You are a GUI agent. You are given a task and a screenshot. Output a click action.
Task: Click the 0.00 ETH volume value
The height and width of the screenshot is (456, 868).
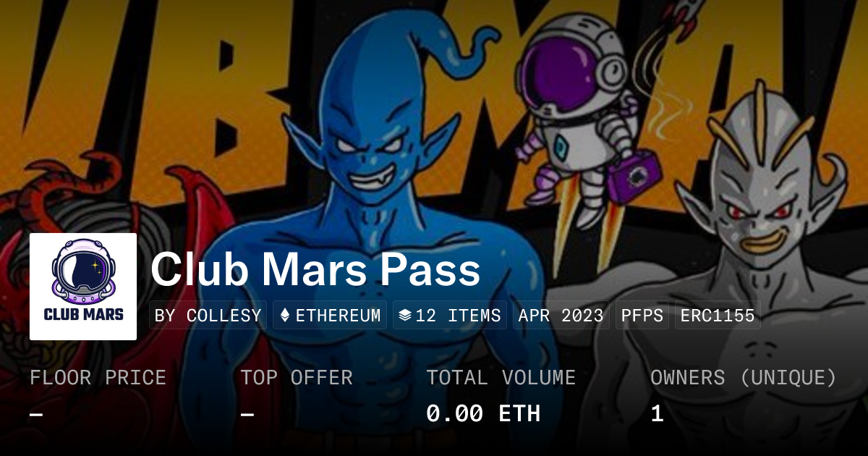(483, 413)
